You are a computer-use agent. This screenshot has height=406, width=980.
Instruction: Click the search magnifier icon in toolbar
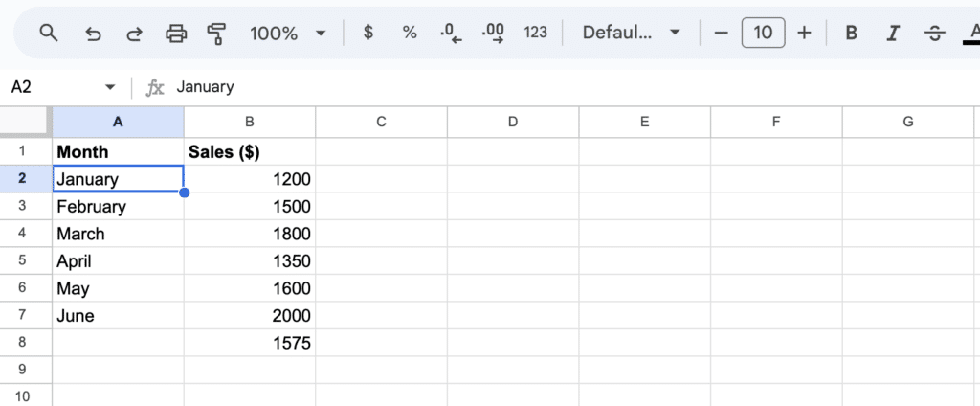coord(49,34)
